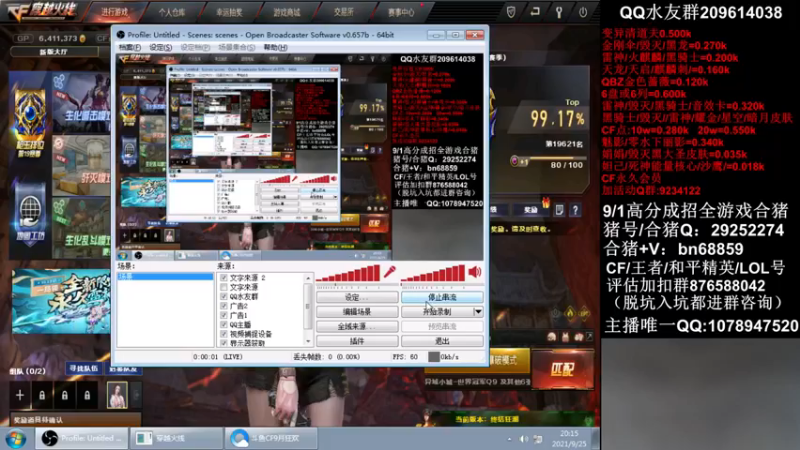Switch to the 游戏商城 tab in CrossFire
Viewport: 800px width, 450px height.
tap(287, 12)
